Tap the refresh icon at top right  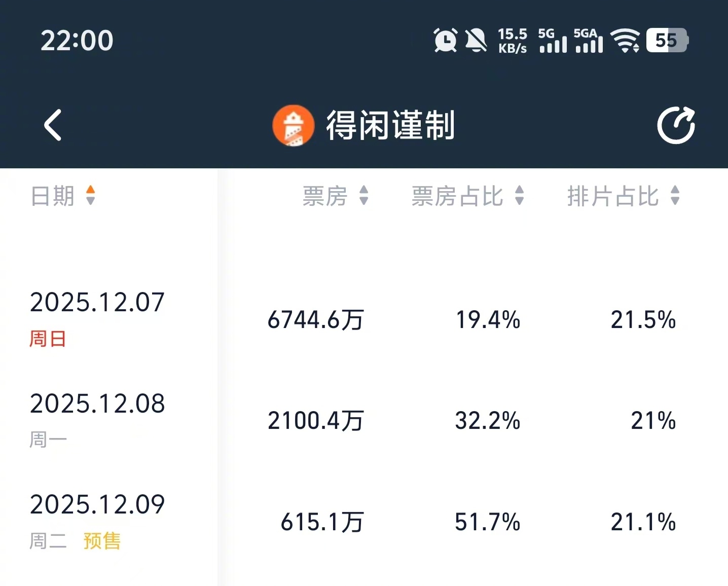coord(676,124)
